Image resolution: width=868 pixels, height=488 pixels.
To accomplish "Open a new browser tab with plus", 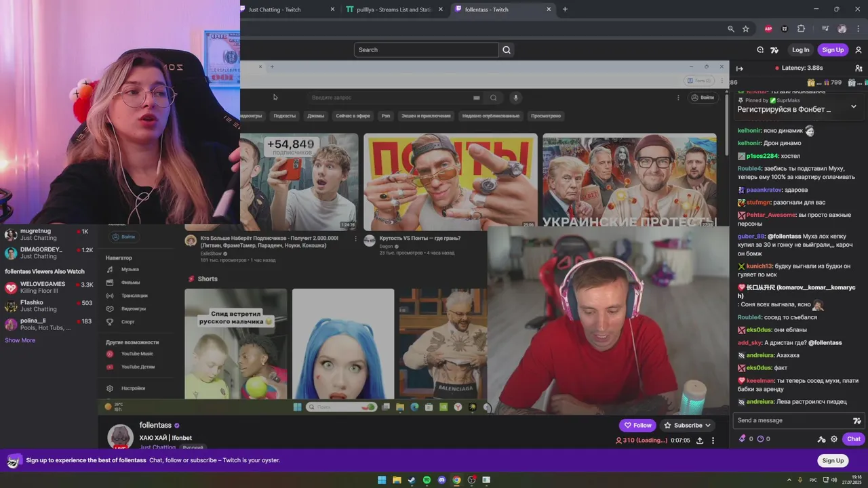I will pyautogui.click(x=565, y=9).
